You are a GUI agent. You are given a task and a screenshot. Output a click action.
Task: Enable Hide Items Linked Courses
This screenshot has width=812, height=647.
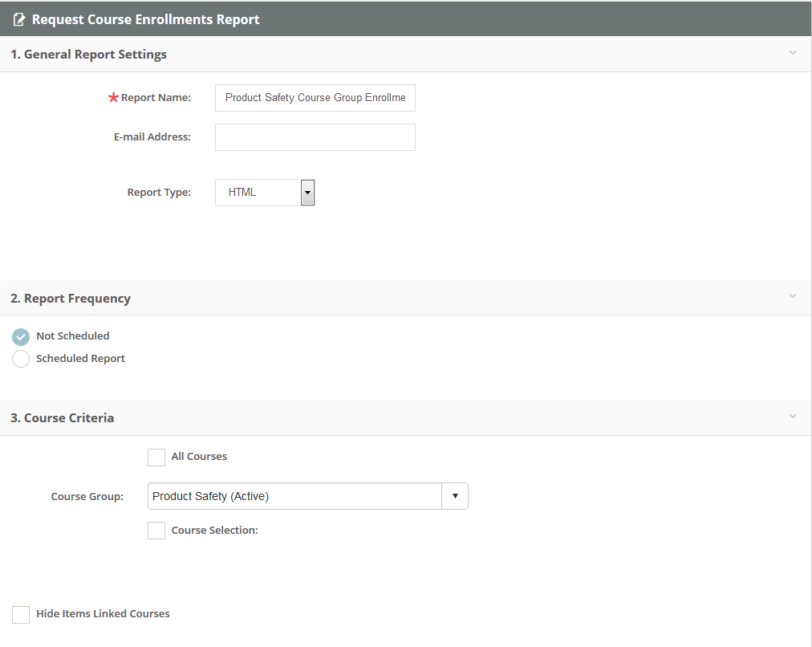[x=20, y=614]
